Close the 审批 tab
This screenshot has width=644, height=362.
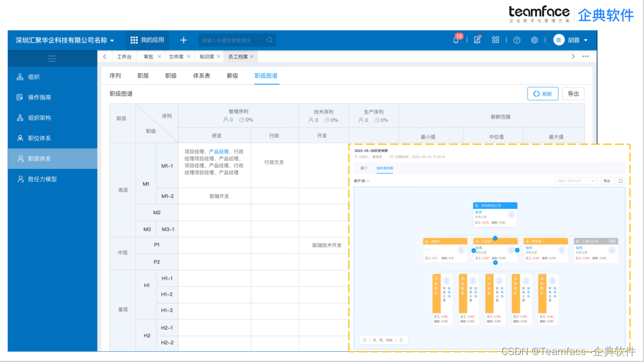point(159,56)
